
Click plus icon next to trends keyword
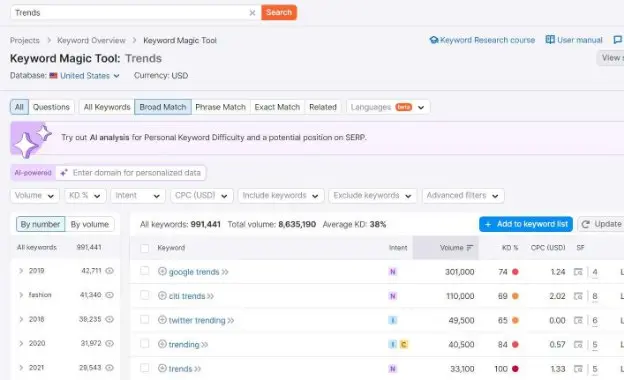(162, 368)
